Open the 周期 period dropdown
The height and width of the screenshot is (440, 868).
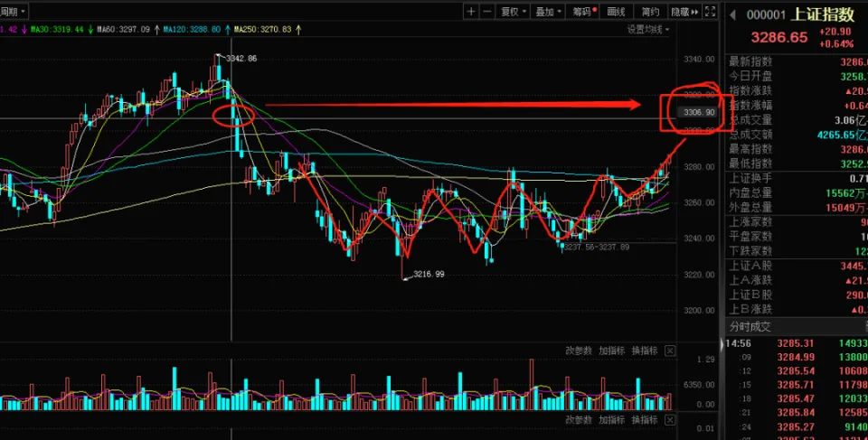click(x=14, y=12)
